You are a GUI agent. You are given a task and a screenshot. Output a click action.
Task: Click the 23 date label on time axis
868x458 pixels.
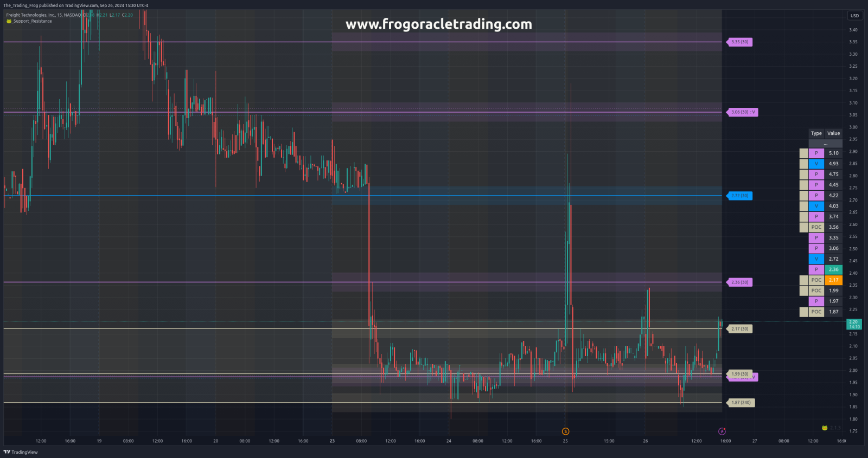pyautogui.click(x=332, y=441)
